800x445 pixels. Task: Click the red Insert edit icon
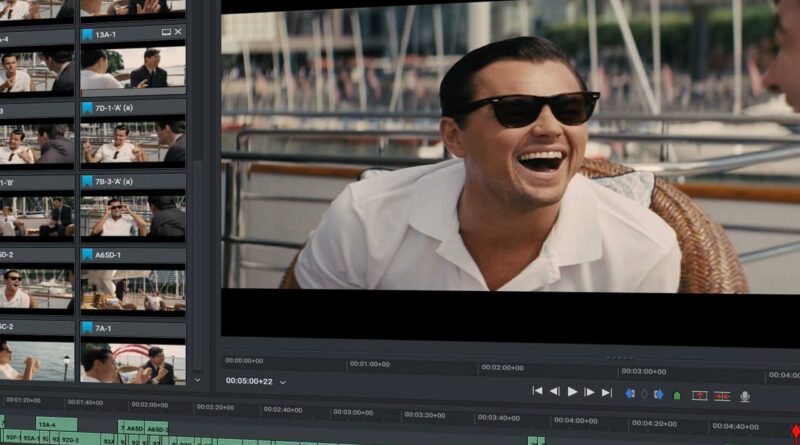pos(722,396)
